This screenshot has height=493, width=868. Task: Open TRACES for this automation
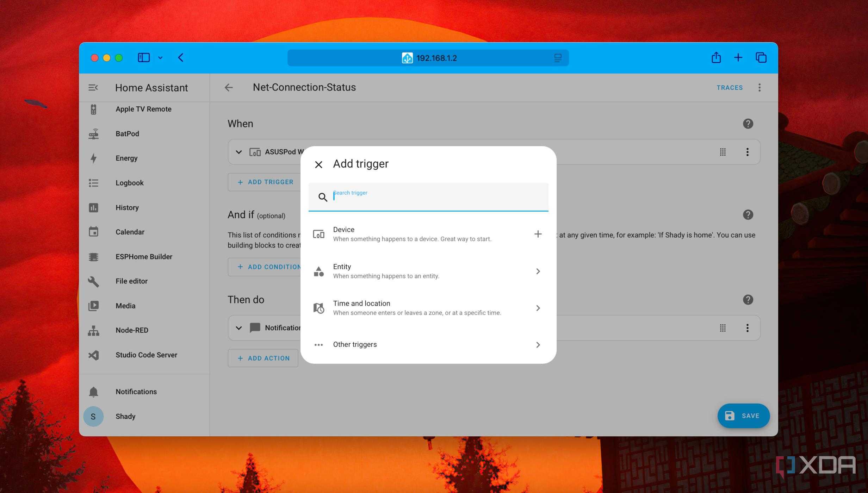pos(730,88)
